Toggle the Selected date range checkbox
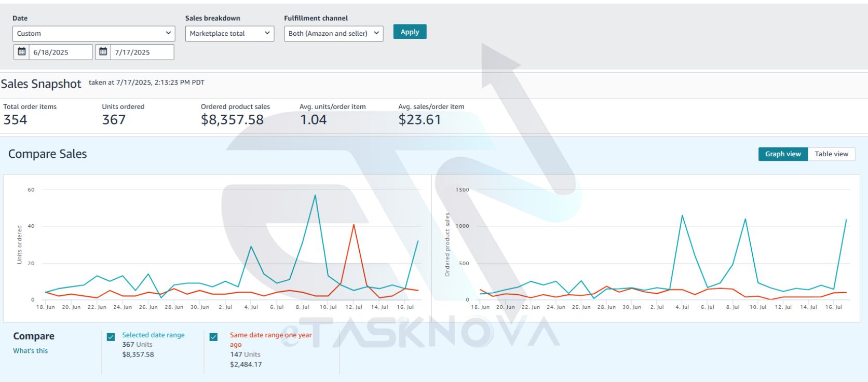The height and width of the screenshot is (382, 868). coord(111,337)
